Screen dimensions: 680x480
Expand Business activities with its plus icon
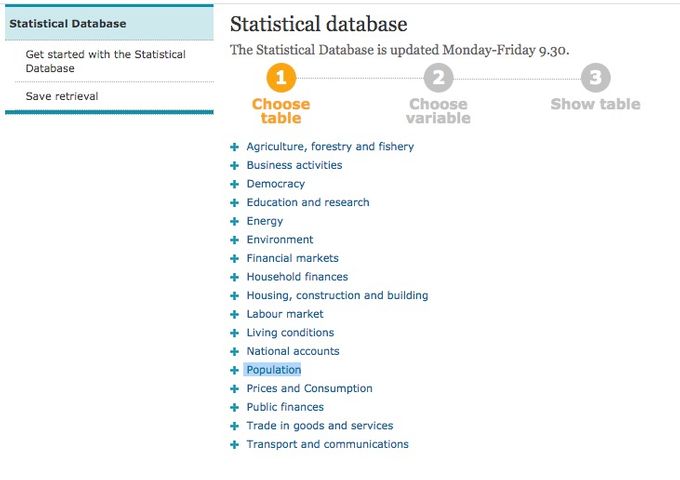click(234, 166)
